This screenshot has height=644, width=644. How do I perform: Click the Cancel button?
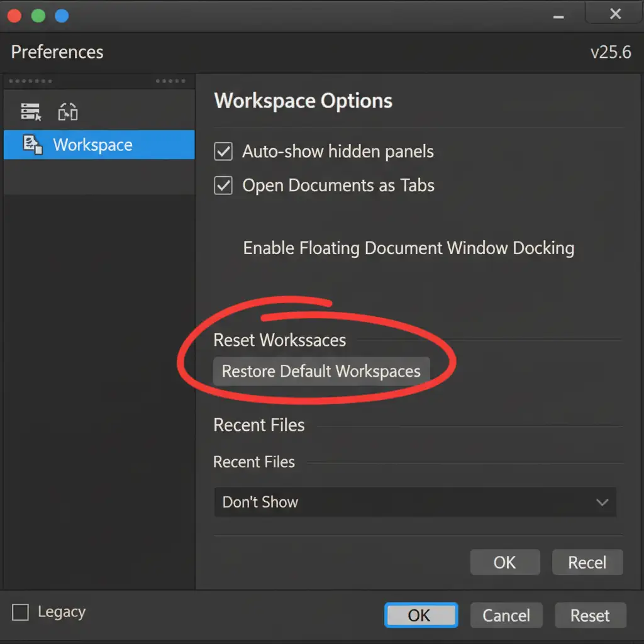[x=506, y=615]
